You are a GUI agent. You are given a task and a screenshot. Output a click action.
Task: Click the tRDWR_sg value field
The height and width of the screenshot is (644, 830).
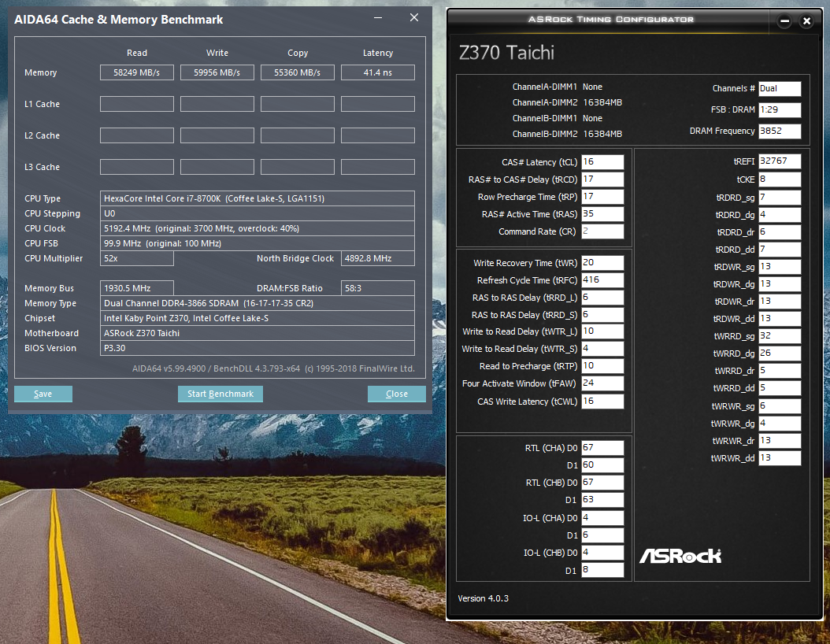pos(780,267)
